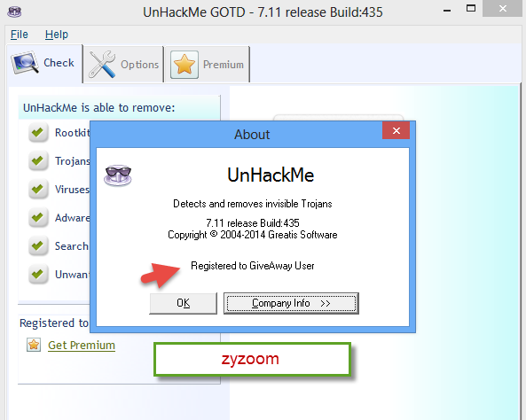Switch to the Options tab

(x=123, y=65)
